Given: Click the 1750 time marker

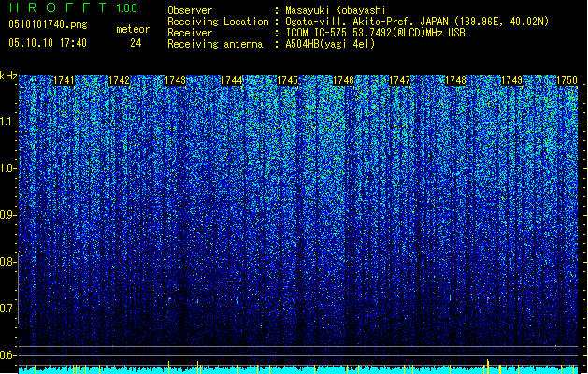Looking at the screenshot, I should (567, 80).
